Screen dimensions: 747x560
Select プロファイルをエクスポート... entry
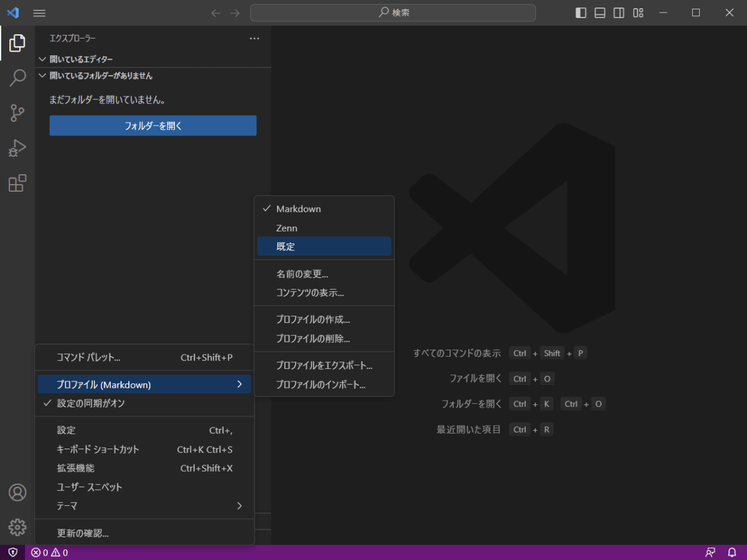coord(324,366)
